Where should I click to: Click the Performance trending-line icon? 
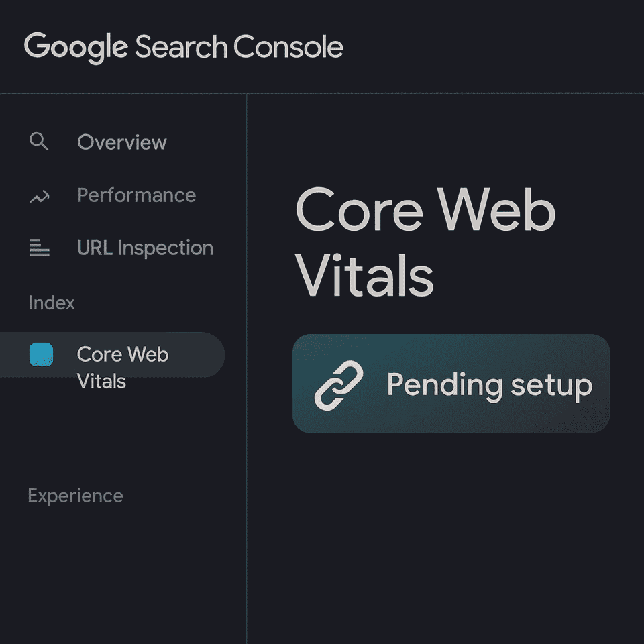click(39, 195)
